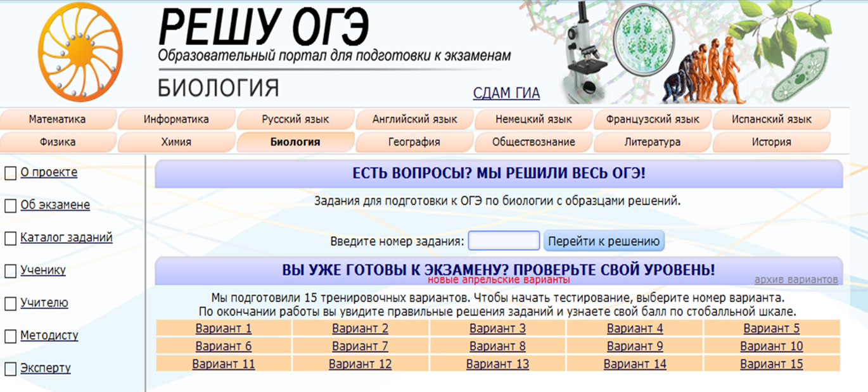Toggle the checkbox beside Методисту
The height and width of the screenshot is (392, 868).
click(x=10, y=336)
